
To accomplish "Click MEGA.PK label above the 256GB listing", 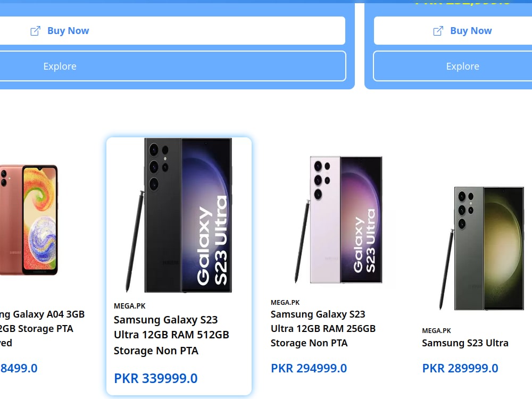I will tap(285, 302).
